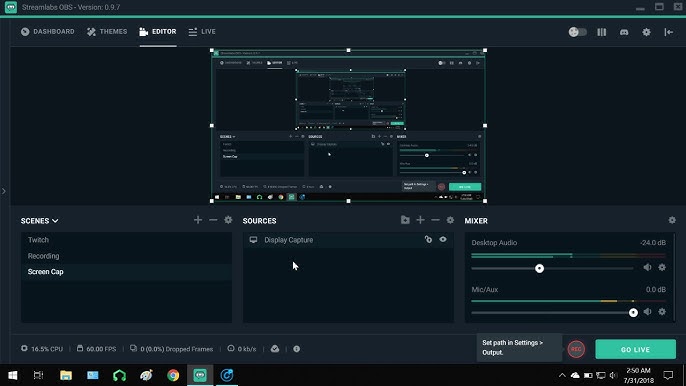
Task: Remove selected scene with minus icon
Action: click(x=213, y=220)
